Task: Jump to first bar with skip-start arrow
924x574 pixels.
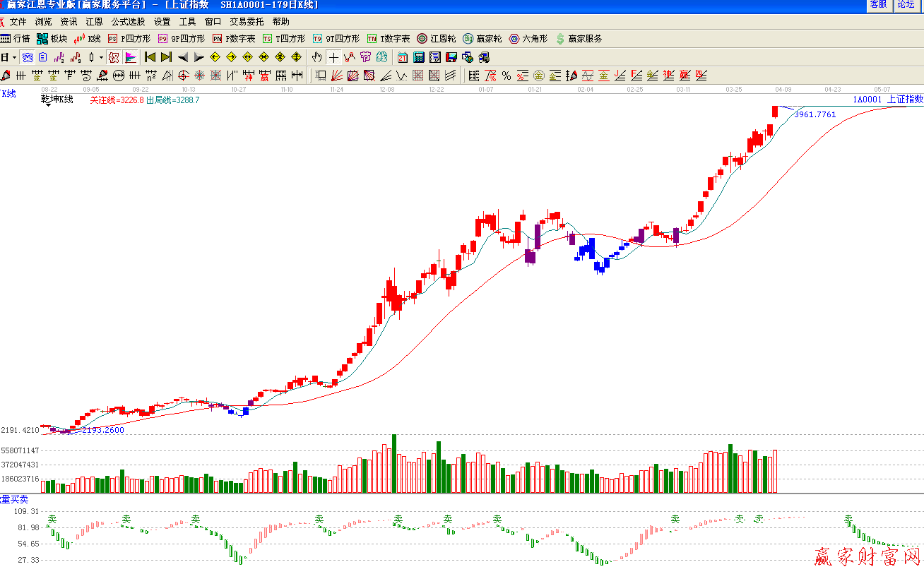Action: tap(150, 57)
